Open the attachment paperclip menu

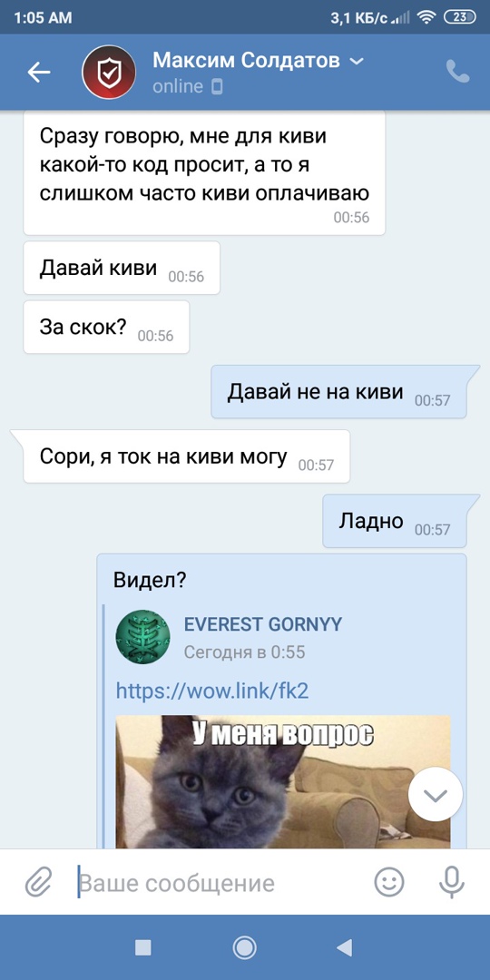click(38, 883)
